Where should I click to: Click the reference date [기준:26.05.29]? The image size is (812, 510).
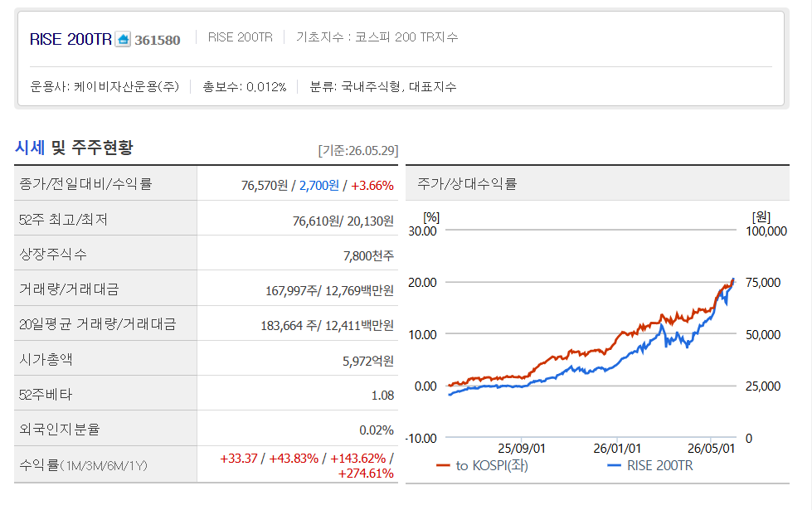tap(358, 151)
